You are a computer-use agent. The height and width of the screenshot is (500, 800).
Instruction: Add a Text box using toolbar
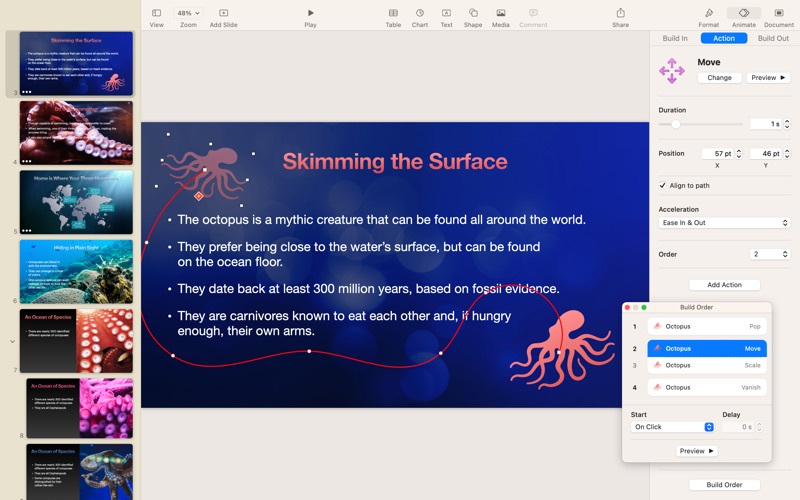446,13
